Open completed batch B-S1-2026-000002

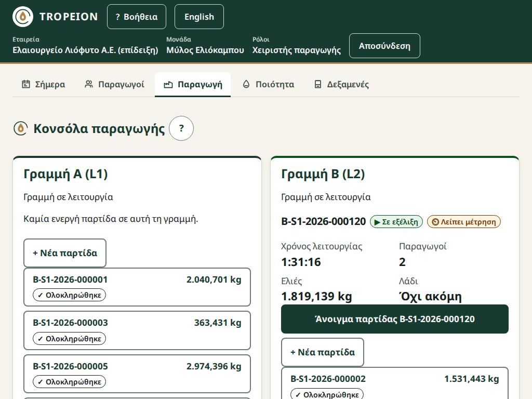point(395,383)
